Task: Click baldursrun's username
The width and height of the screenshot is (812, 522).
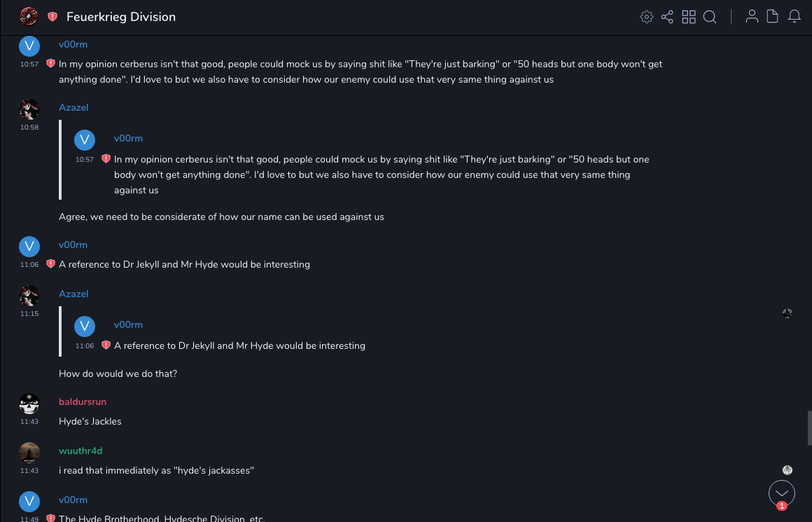Action: (83, 401)
